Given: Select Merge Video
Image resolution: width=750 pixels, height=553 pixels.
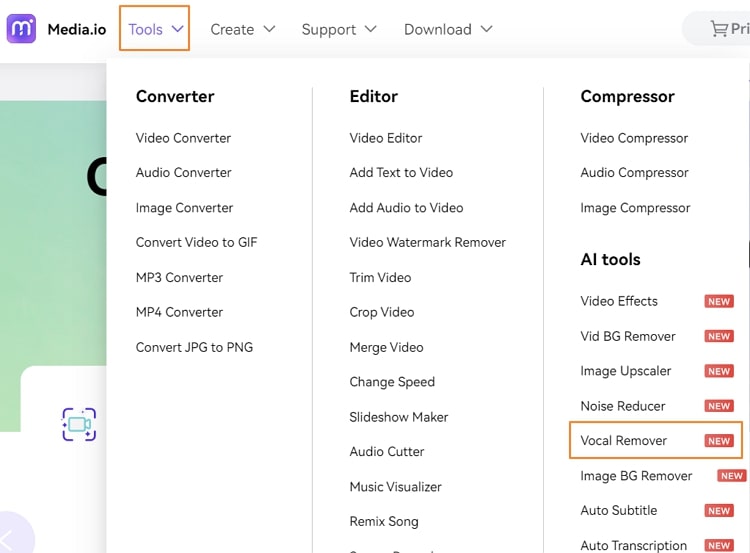Looking at the screenshot, I should click(386, 347).
